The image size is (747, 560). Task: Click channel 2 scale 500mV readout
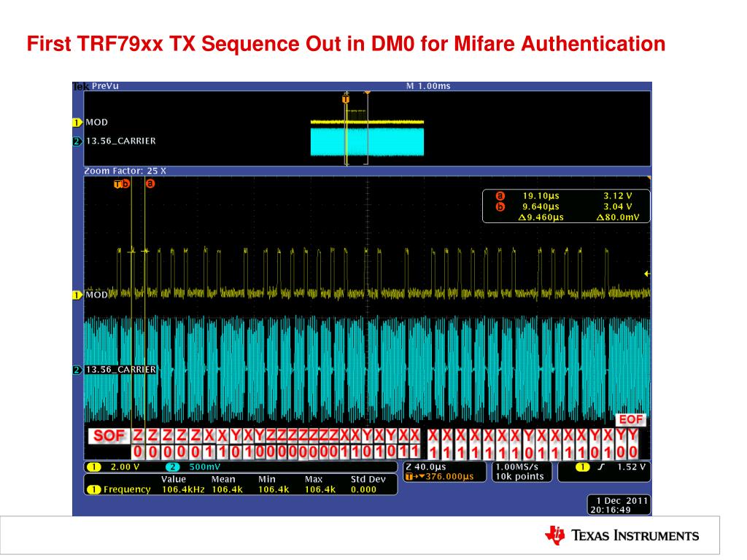(205, 467)
